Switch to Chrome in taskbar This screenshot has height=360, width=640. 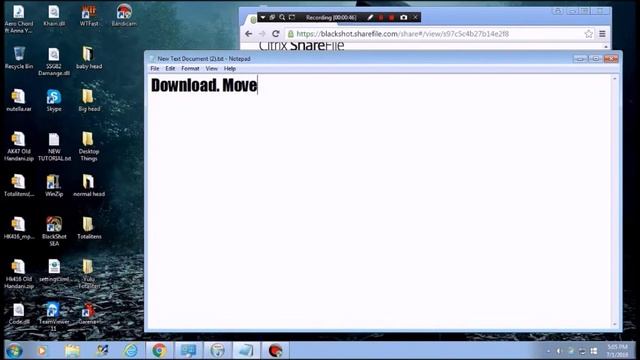click(x=160, y=351)
